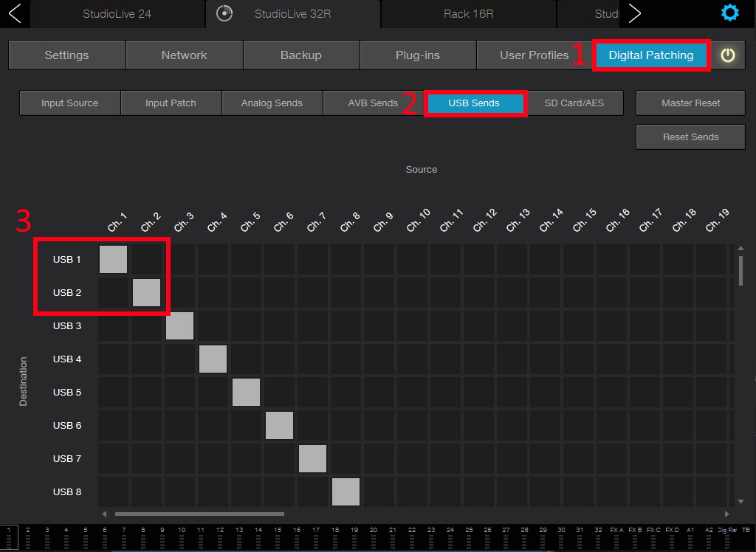Open settings via the blue gear icon

point(729,13)
